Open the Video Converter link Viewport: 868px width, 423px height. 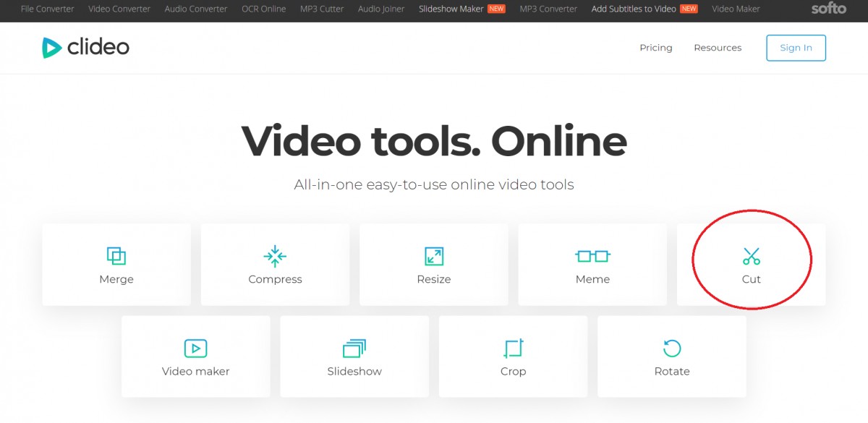point(119,9)
